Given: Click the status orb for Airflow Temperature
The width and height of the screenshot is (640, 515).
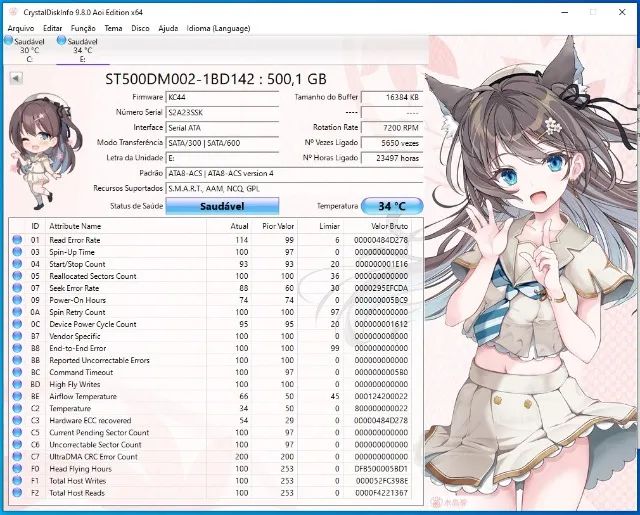Looking at the screenshot, I should click(17, 396).
